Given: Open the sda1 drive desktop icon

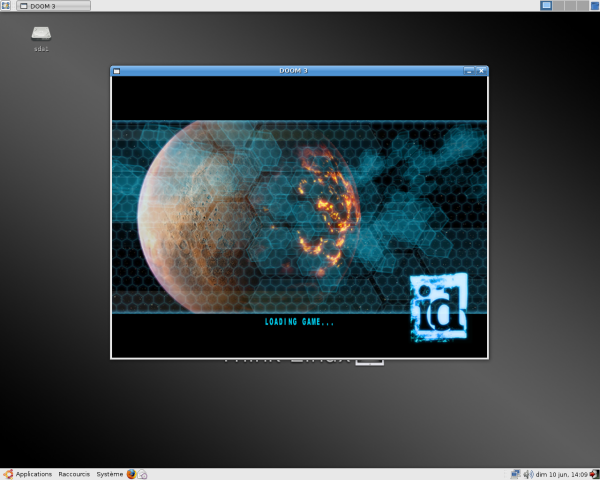Looking at the screenshot, I should point(41,39).
